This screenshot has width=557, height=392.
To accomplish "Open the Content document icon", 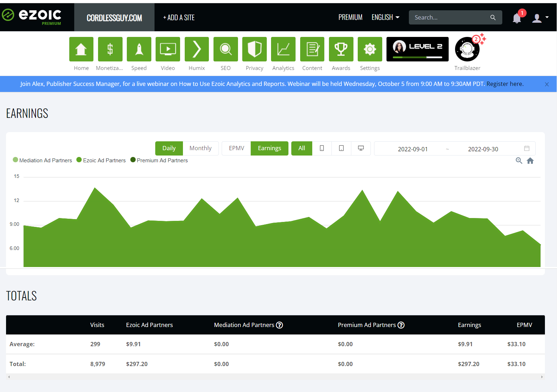I will [312, 49].
